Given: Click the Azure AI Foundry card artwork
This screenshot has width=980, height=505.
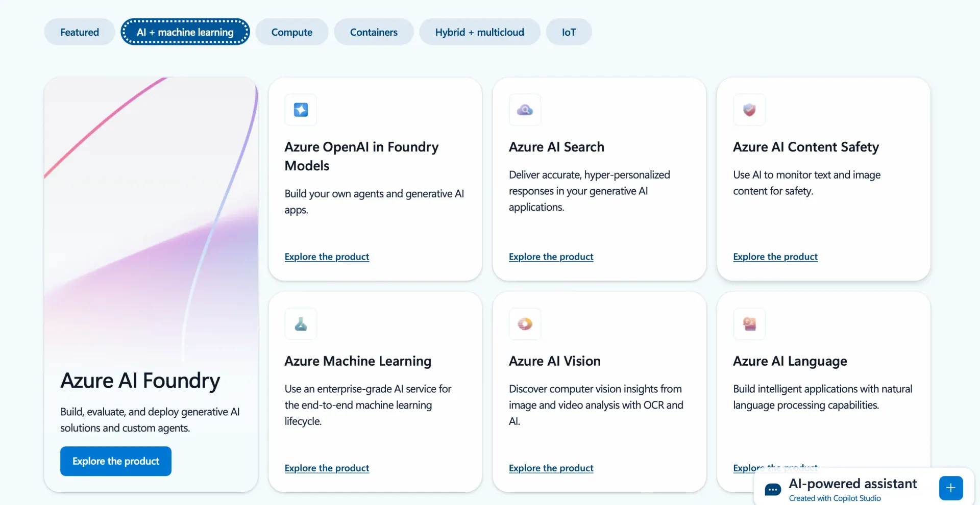Looking at the screenshot, I should [151, 219].
